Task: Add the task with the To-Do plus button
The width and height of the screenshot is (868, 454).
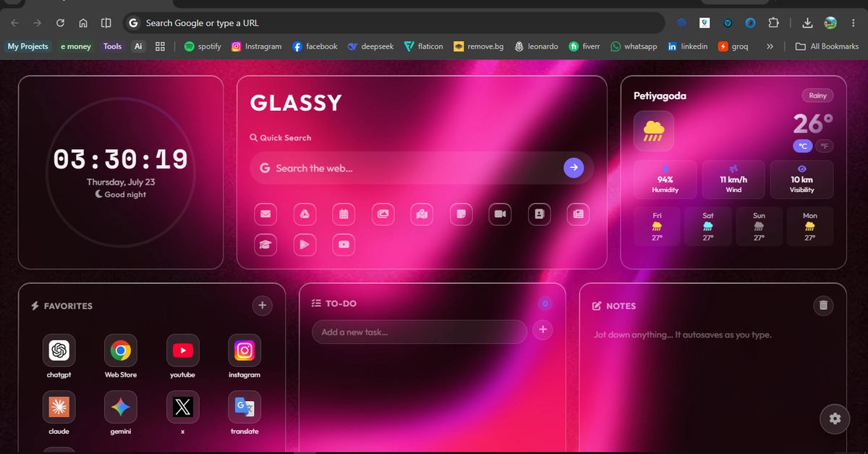Action: point(542,330)
